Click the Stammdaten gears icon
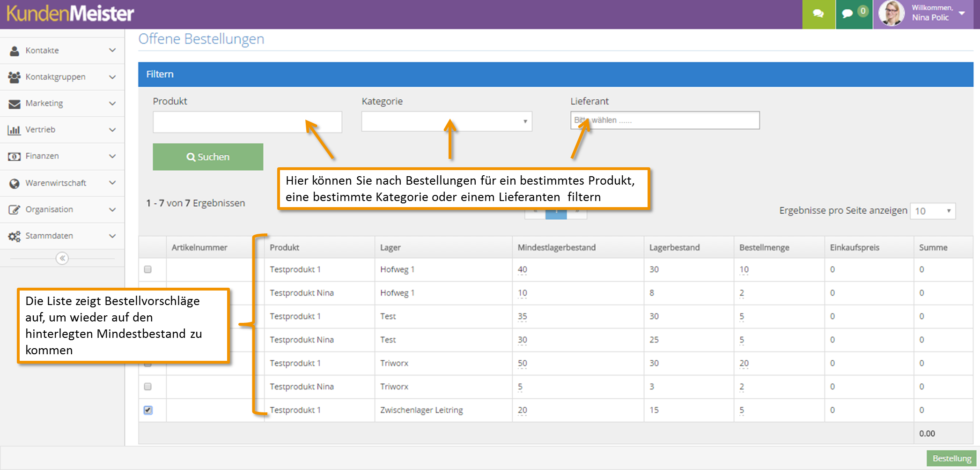 click(x=15, y=236)
